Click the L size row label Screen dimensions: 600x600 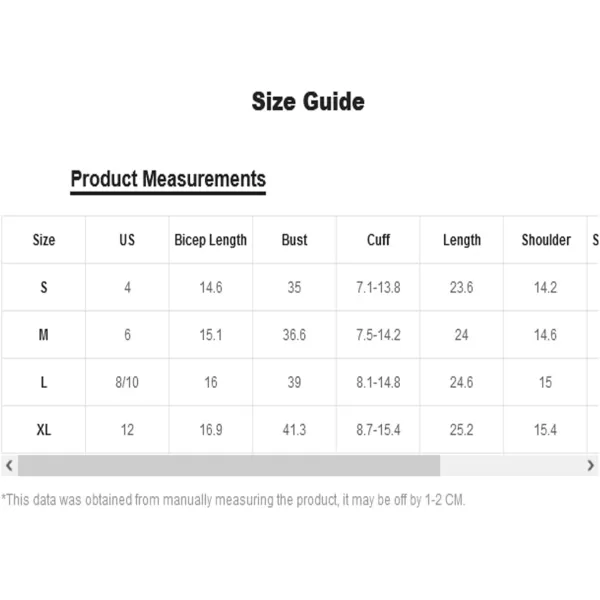click(x=44, y=382)
